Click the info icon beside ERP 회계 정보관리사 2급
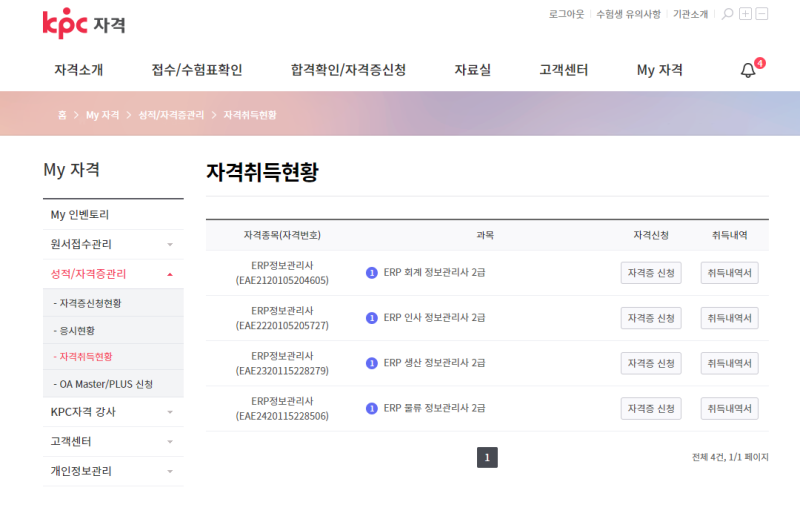Viewport: 800px width, 519px height. tap(372, 273)
